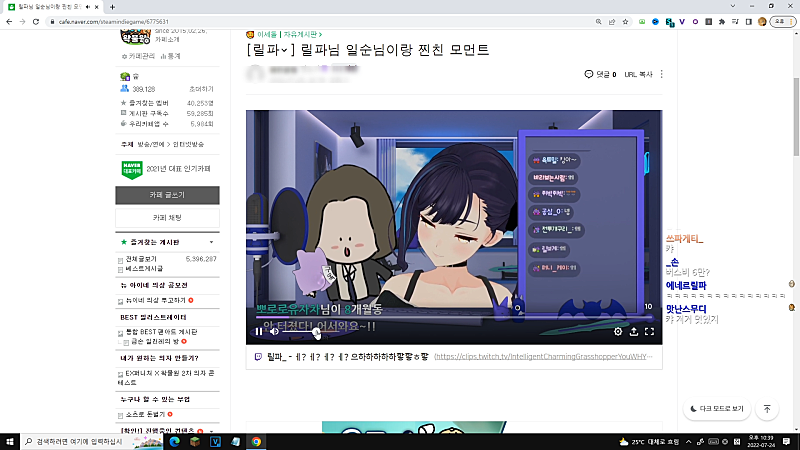Collapse the 즐겨찾는 게시판 section arrow

pos(211,242)
